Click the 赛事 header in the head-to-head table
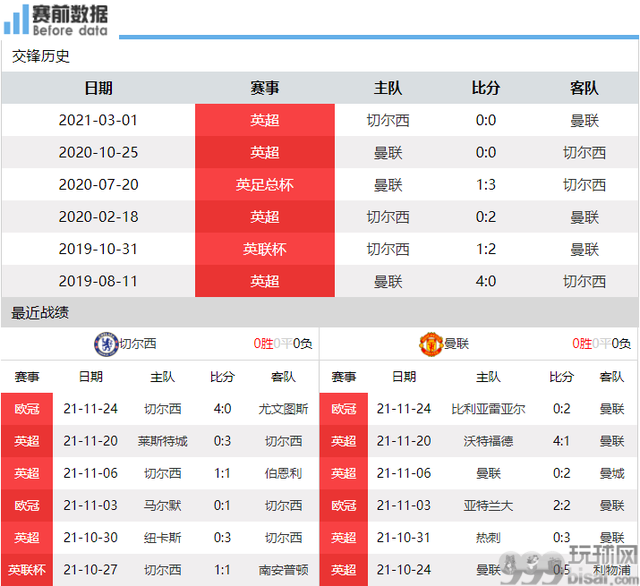This screenshot has height=586, width=640. click(x=265, y=88)
